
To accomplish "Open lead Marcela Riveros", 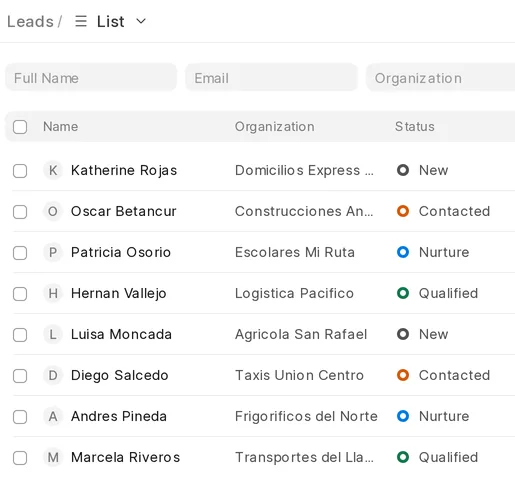I will tap(126, 457).
